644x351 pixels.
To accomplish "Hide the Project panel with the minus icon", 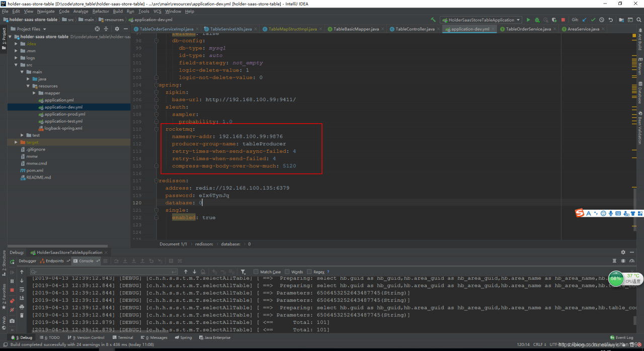I will (125, 29).
